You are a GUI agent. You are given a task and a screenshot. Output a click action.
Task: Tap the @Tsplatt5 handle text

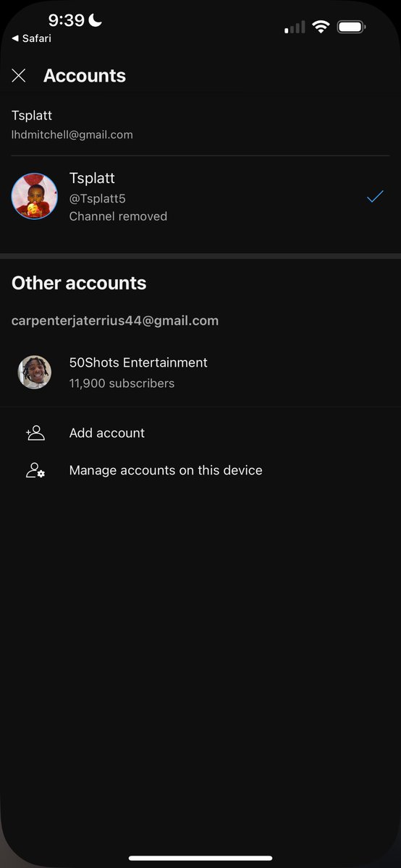98,198
